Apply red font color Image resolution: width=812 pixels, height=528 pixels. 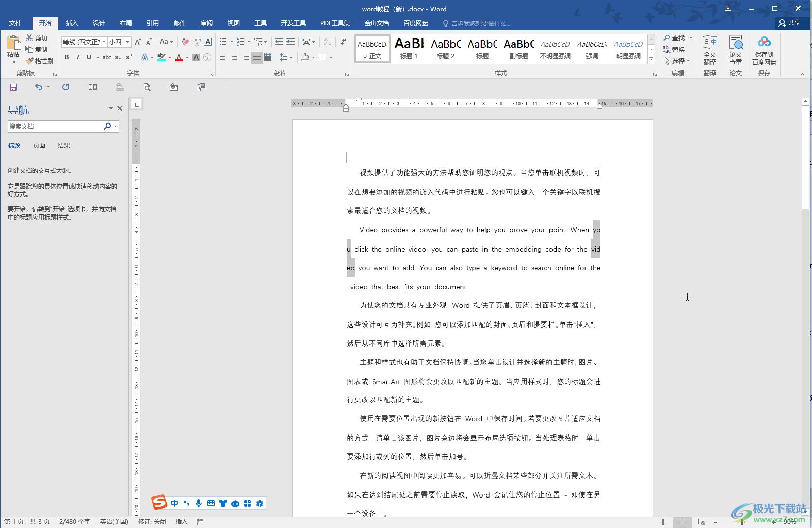tap(179, 57)
